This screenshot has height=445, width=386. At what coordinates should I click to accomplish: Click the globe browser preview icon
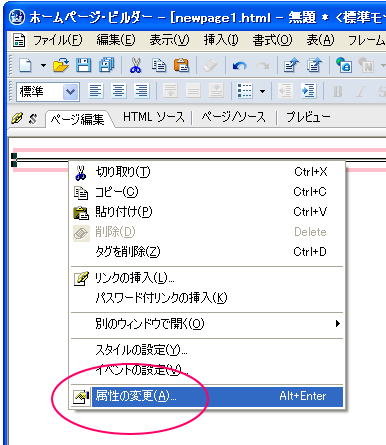(x=343, y=65)
